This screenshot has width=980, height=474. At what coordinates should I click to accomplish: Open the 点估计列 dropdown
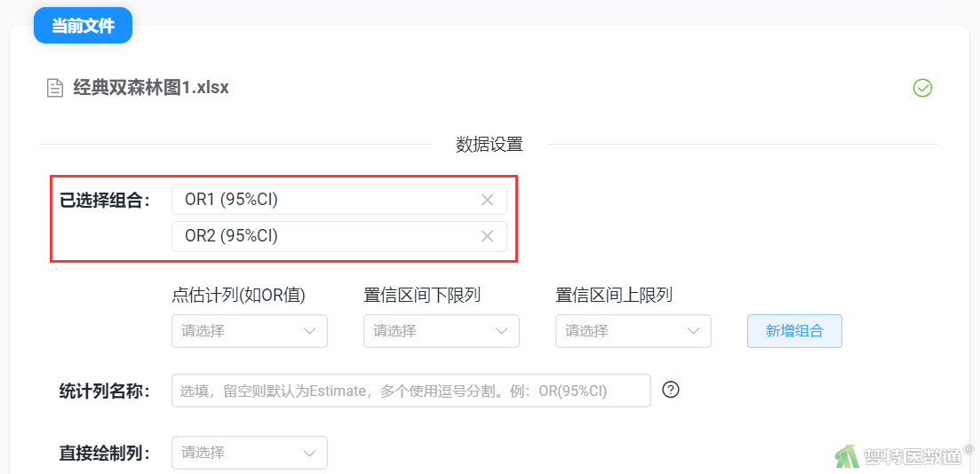click(x=250, y=331)
